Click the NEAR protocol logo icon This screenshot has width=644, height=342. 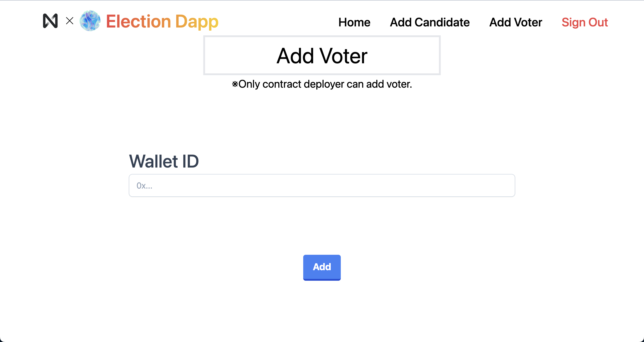(x=50, y=21)
